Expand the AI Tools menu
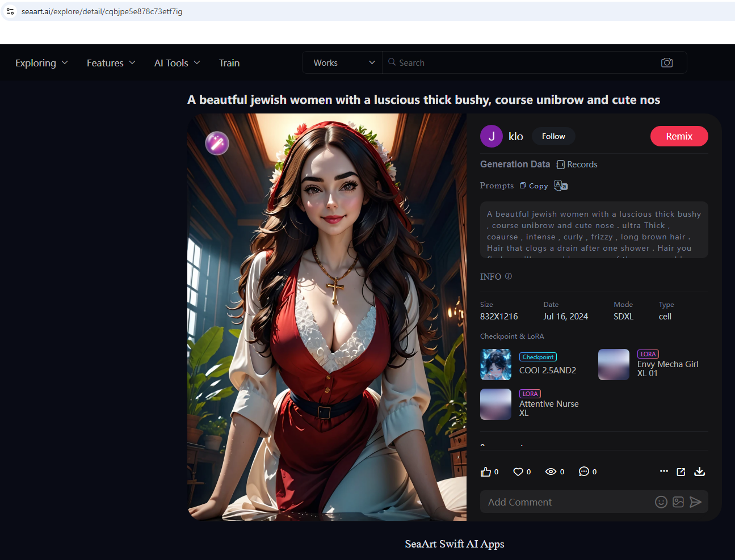Image resolution: width=735 pixels, height=560 pixels. pos(177,63)
